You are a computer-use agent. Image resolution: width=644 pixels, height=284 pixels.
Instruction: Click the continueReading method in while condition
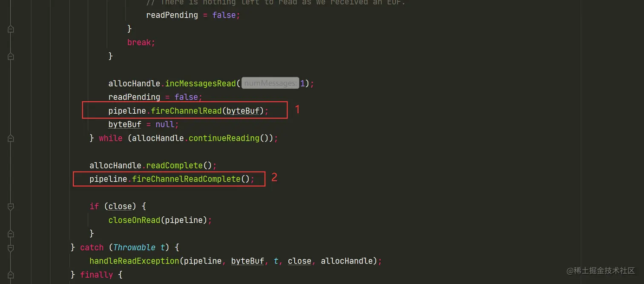click(x=224, y=138)
